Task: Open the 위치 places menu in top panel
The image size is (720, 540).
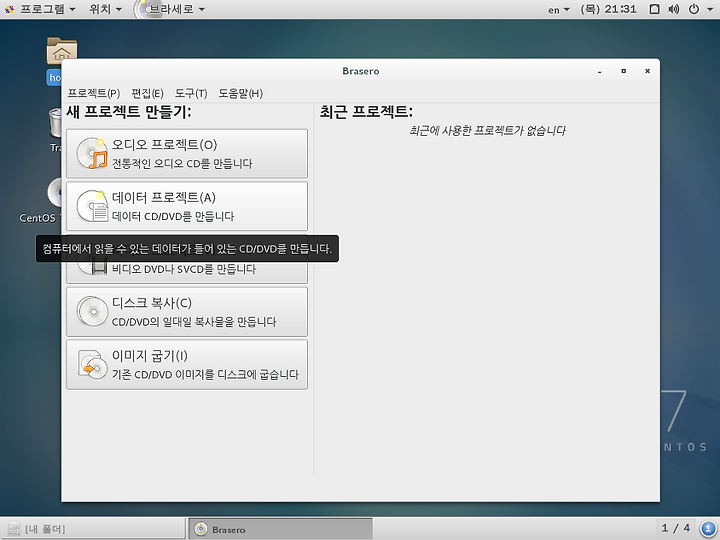Action: click(x=106, y=9)
